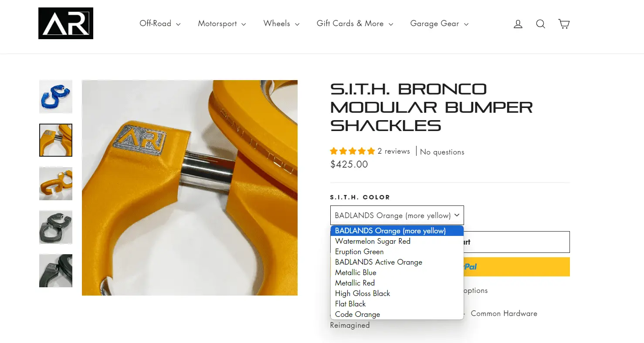View the blue shackles thumbnail
The image size is (644, 343).
tap(56, 96)
